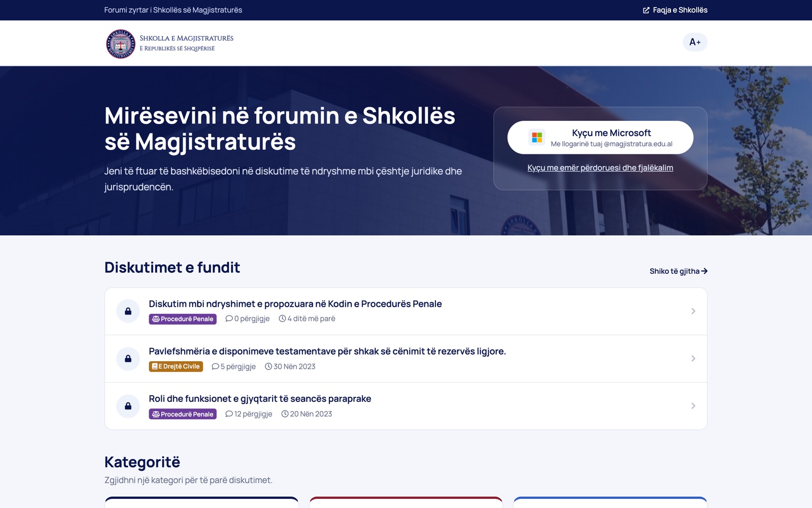
Task: Click Procedurë Penale tag on first discussion
Action: tap(183, 319)
